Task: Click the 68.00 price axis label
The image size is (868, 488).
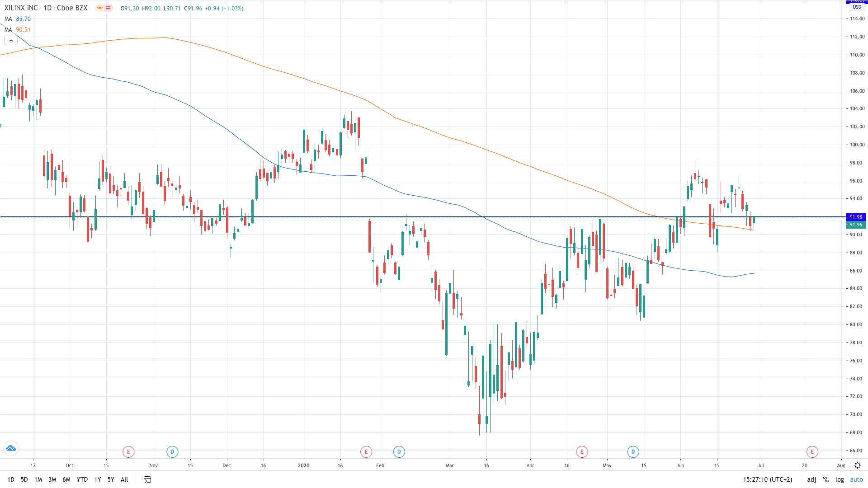Action: 856,432
